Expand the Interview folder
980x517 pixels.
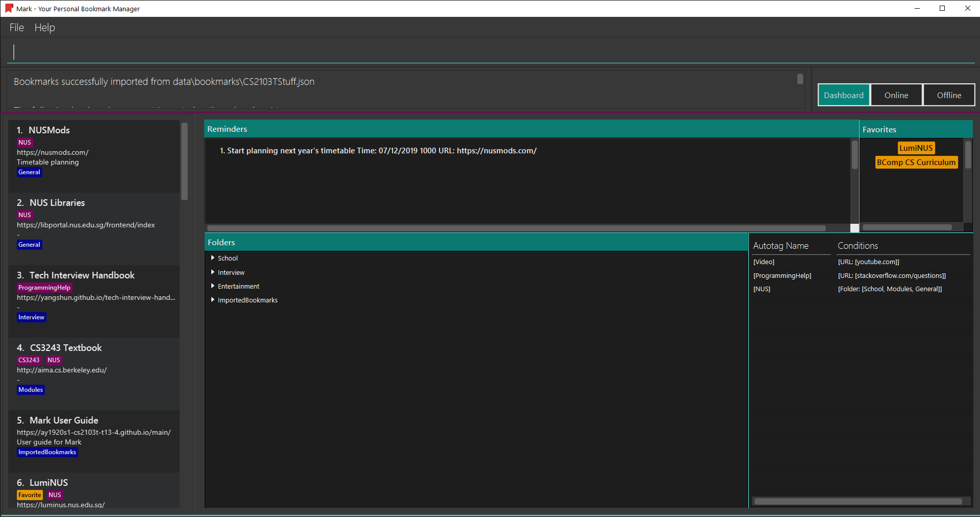pyautogui.click(x=213, y=272)
